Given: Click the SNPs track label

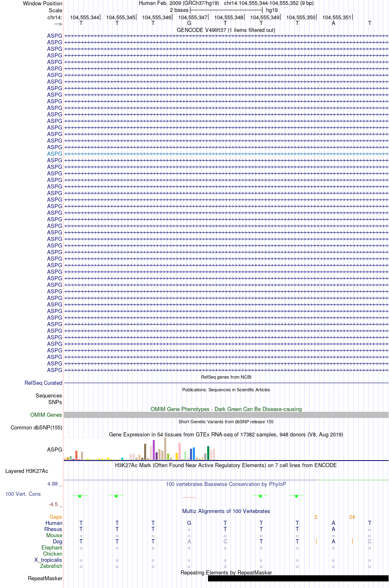Looking at the screenshot, I should [x=55, y=402].
